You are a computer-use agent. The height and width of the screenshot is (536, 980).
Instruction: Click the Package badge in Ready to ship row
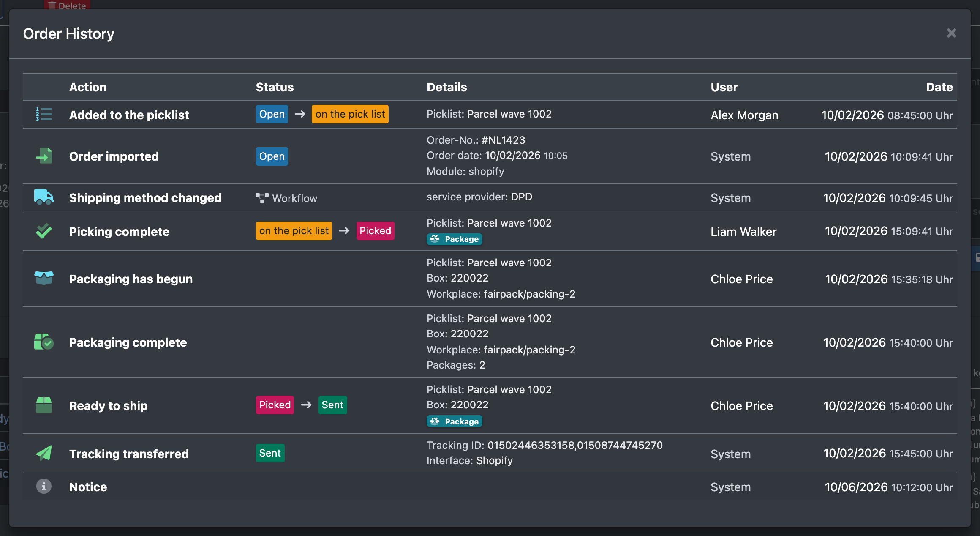[455, 422]
